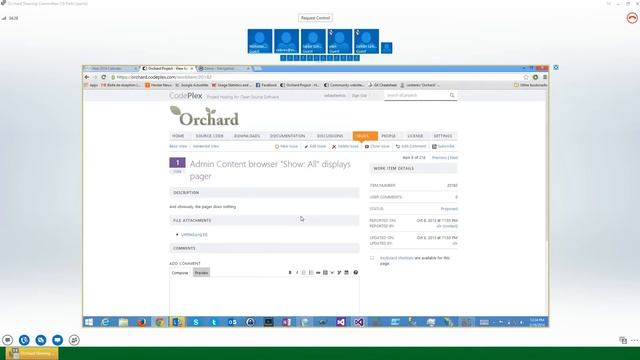
Task: Expand the Other bookmarks folder
Action: pyautogui.click(x=531, y=85)
